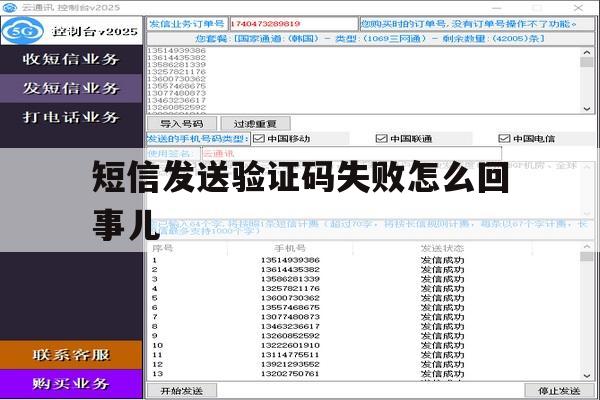Click 导入号码 button
Viewport: 600px width, 400px height.
(x=182, y=124)
